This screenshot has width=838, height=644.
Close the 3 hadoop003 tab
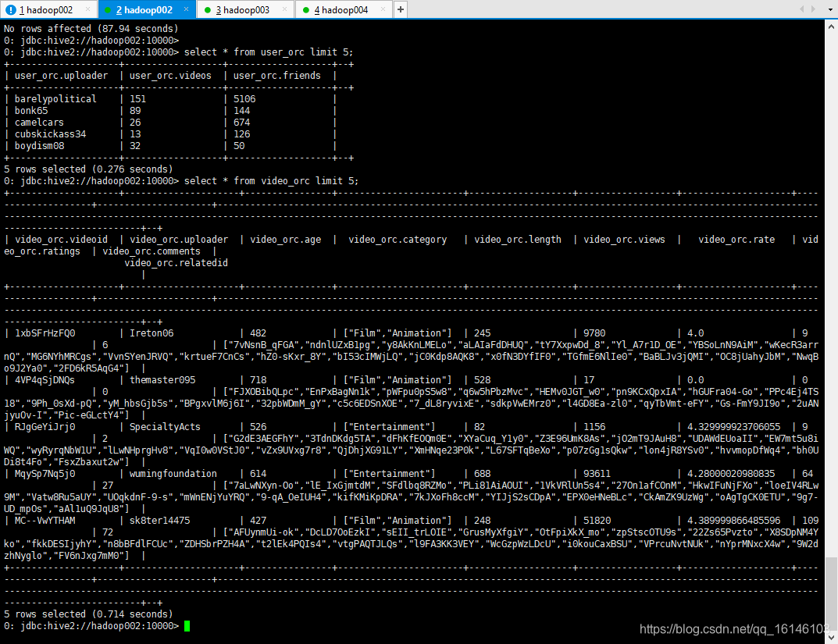point(284,9)
